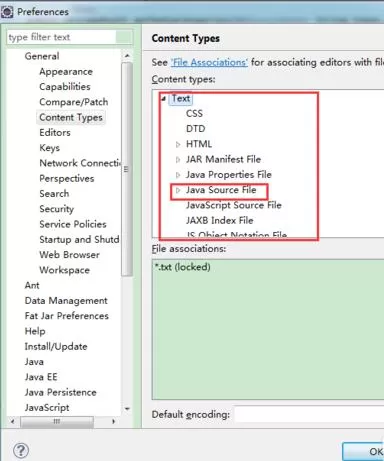Image resolution: width=384 pixels, height=461 pixels.
Task: Open the Web Browser preferences page
Action: (x=70, y=255)
